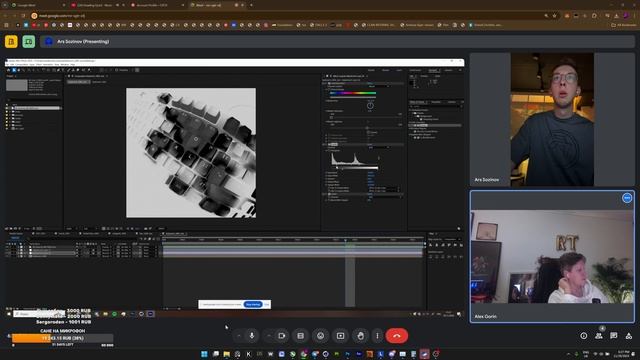Click blue options circle on Alex Gorin tile

click(627, 198)
